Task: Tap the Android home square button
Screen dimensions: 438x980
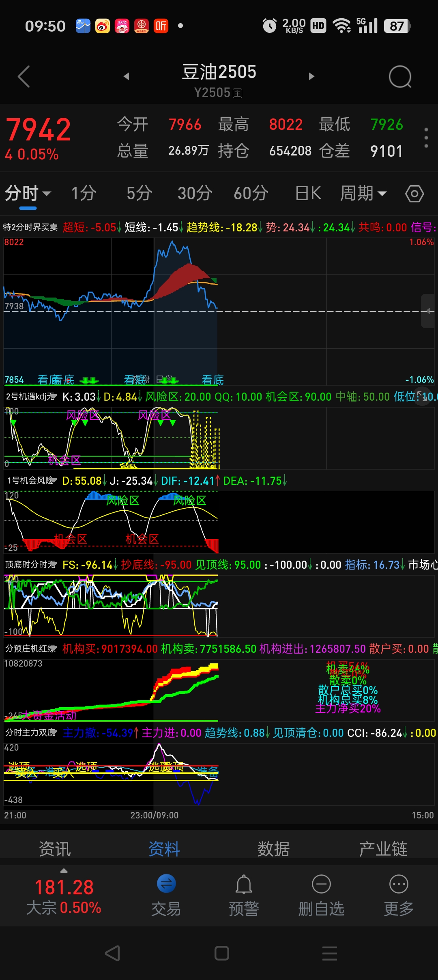Action: pos(222,953)
